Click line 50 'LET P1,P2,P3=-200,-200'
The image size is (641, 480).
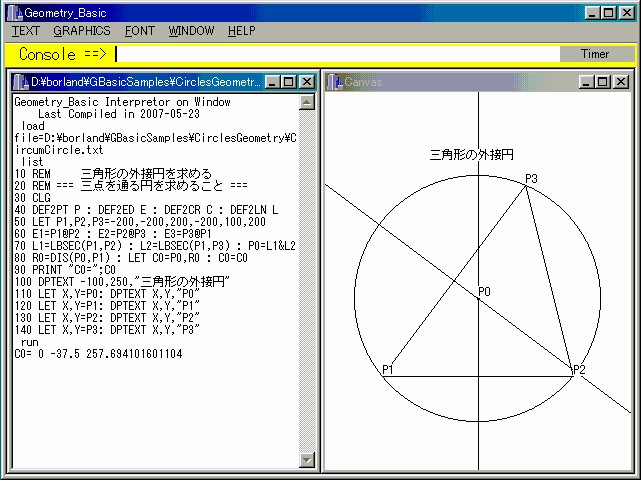click(140, 222)
